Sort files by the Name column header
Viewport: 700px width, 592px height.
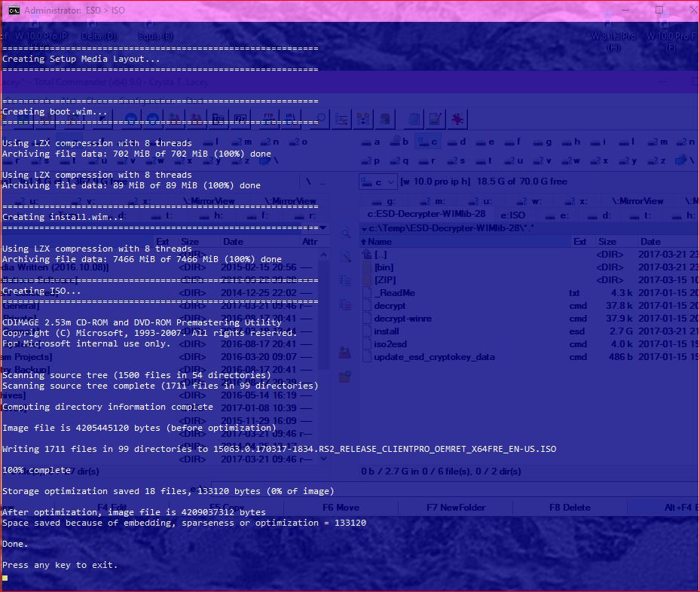tap(380, 242)
